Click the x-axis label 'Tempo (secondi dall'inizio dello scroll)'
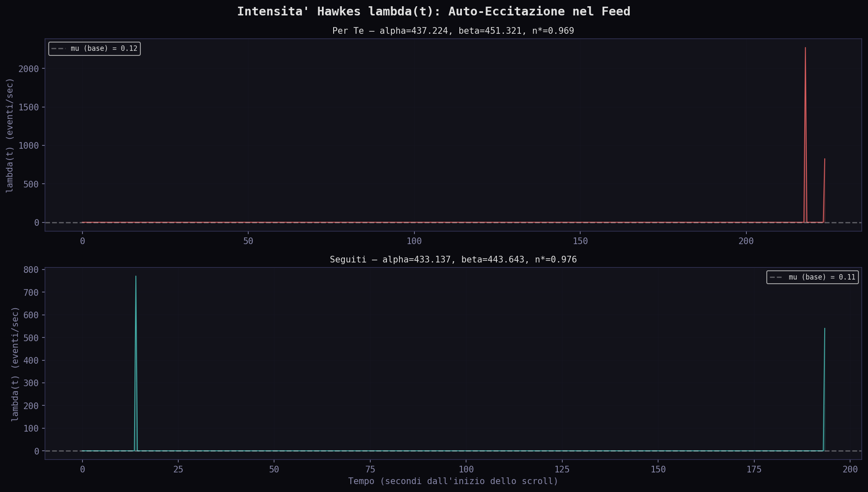 coord(453,482)
